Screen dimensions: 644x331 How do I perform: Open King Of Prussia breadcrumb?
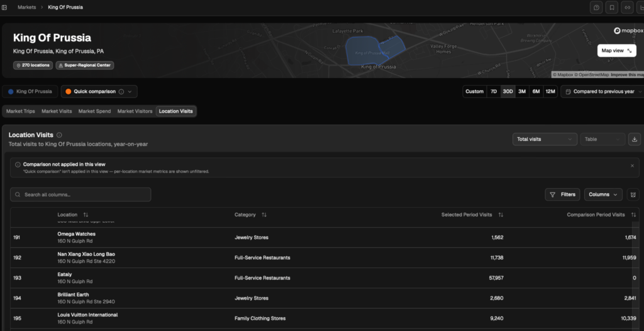coord(65,8)
